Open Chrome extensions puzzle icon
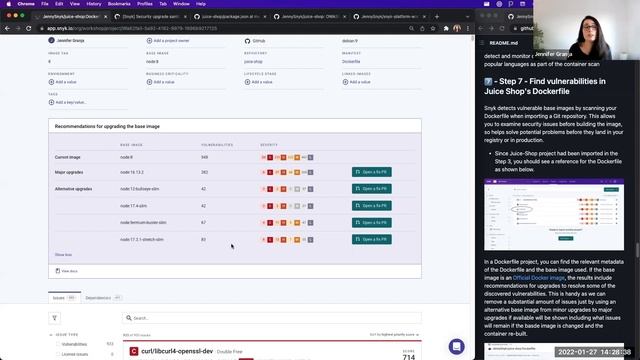 (446, 29)
